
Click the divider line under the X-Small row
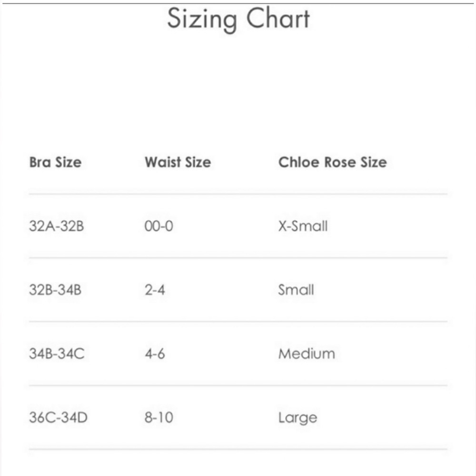[238, 258]
